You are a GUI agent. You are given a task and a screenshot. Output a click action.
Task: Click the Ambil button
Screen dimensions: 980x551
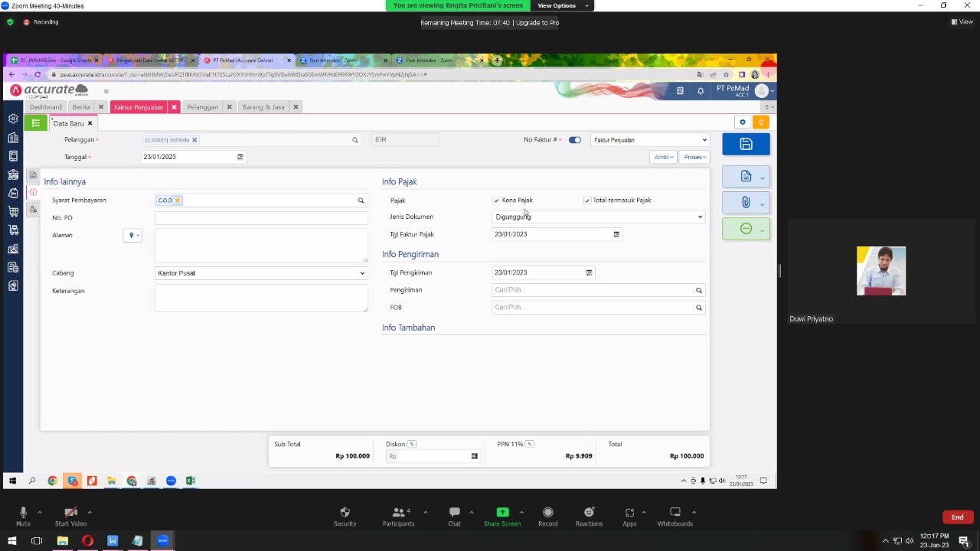[663, 157]
